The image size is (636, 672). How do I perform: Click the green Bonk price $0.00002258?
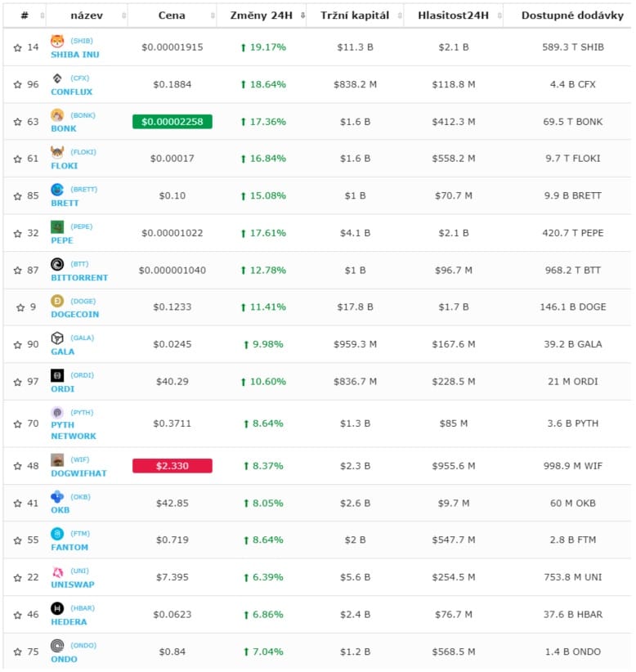point(172,122)
